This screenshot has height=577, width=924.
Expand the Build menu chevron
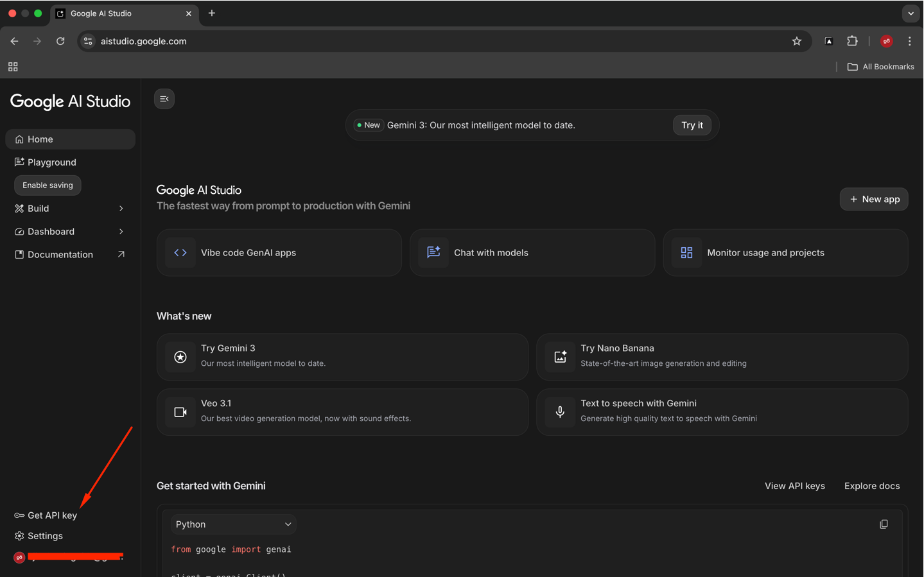coord(121,209)
